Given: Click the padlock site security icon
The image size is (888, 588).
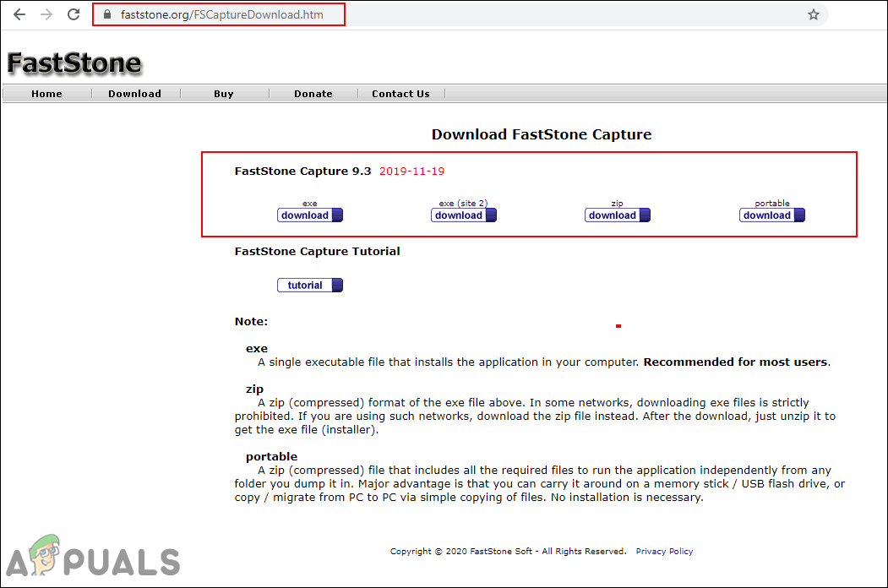Looking at the screenshot, I should (106, 14).
